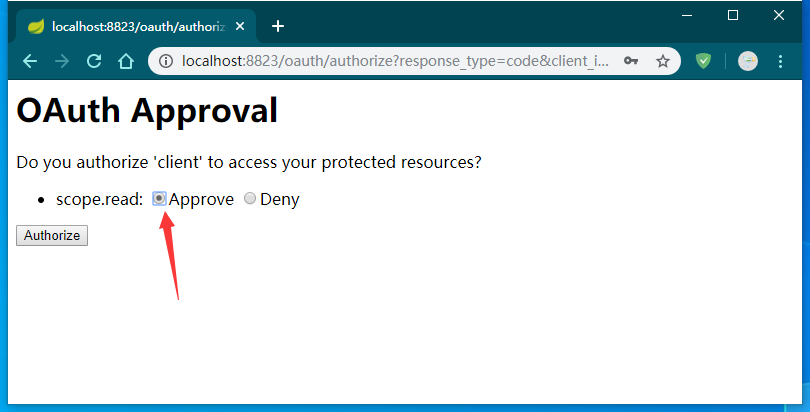Select the localhost:8823/oauth/authorize tab

[x=130, y=26]
